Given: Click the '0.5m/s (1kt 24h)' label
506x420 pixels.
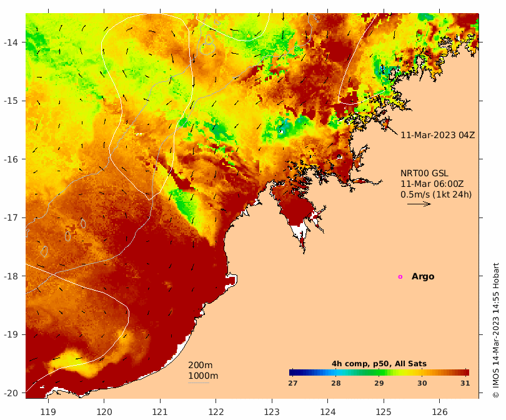Looking at the screenshot, I should coord(436,194).
